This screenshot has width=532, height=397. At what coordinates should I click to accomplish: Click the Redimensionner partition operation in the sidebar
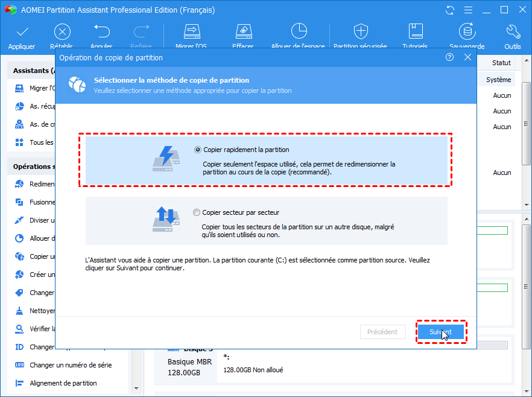coord(34,184)
